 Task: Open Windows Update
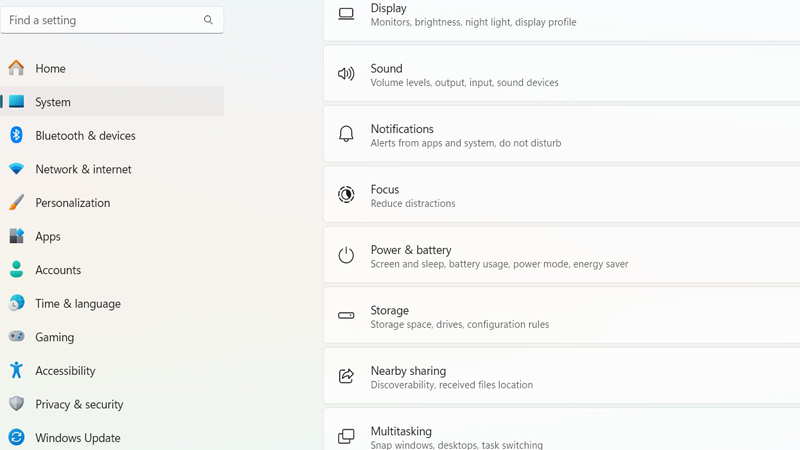(112, 438)
